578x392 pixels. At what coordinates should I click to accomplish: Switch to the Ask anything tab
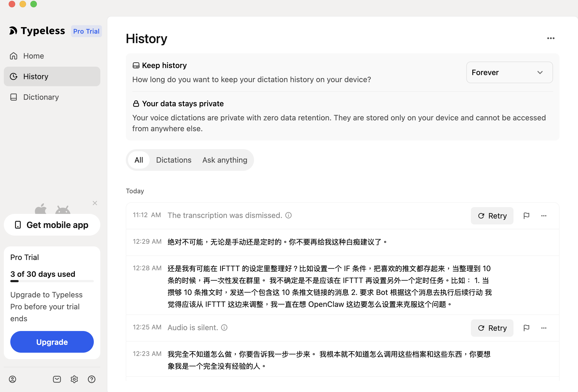tap(225, 160)
